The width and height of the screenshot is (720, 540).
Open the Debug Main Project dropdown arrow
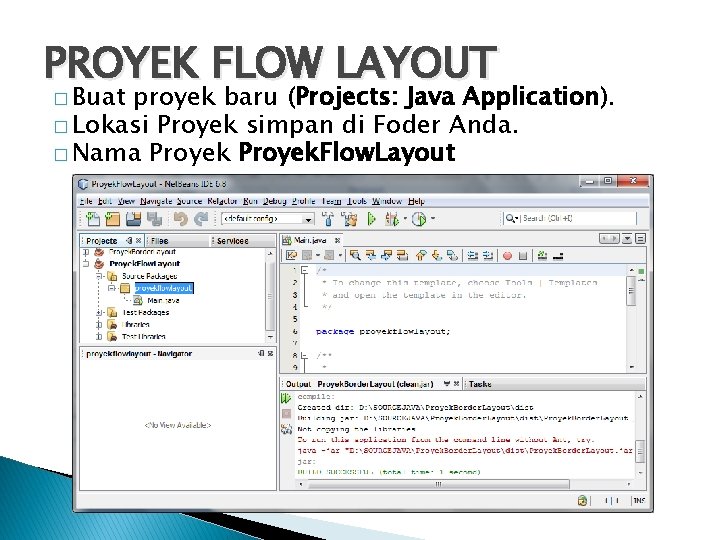coord(405,219)
